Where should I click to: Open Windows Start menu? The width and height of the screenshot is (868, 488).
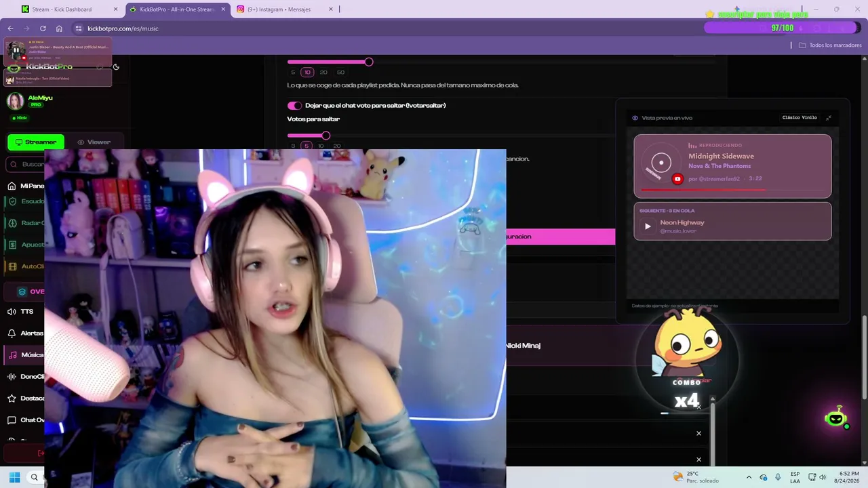(14, 477)
